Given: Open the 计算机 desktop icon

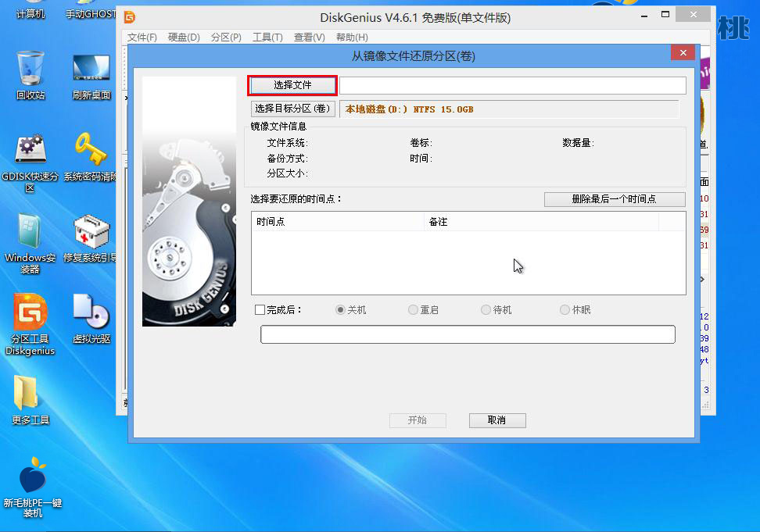Looking at the screenshot, I should pyautogui.click(x=30, y=9).
